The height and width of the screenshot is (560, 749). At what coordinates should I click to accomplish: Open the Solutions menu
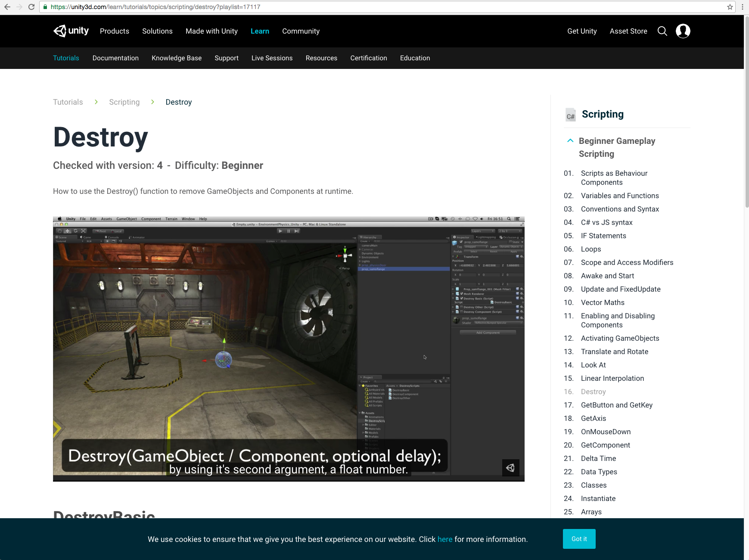tap(157, 31)
